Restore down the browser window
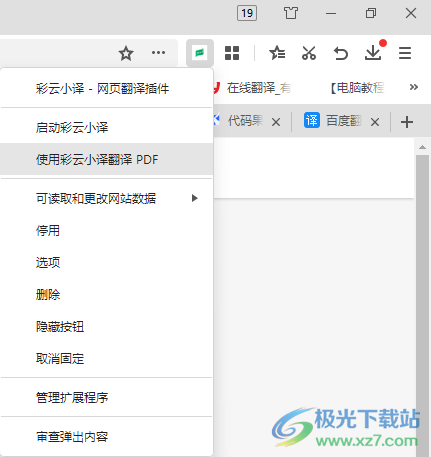Image resolution: width=431 pixels, height=457 pixels. (x=371, y=13)
